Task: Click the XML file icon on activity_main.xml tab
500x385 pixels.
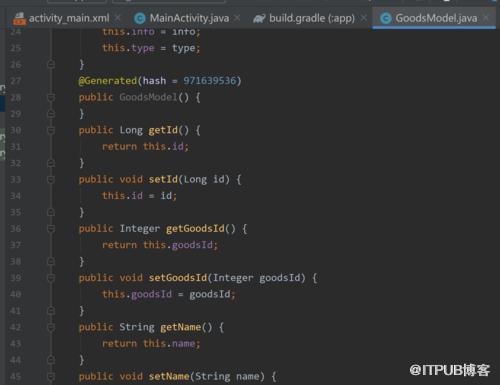Action: (19, 18)
